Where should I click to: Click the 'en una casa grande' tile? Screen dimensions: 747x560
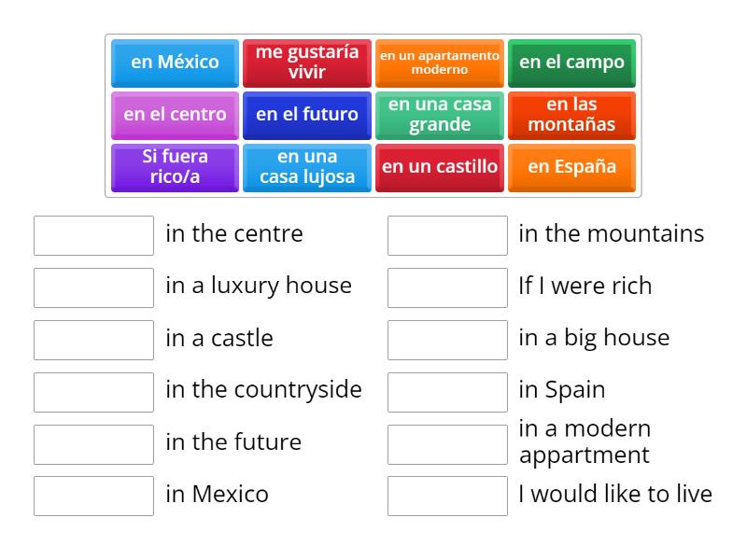440,115
